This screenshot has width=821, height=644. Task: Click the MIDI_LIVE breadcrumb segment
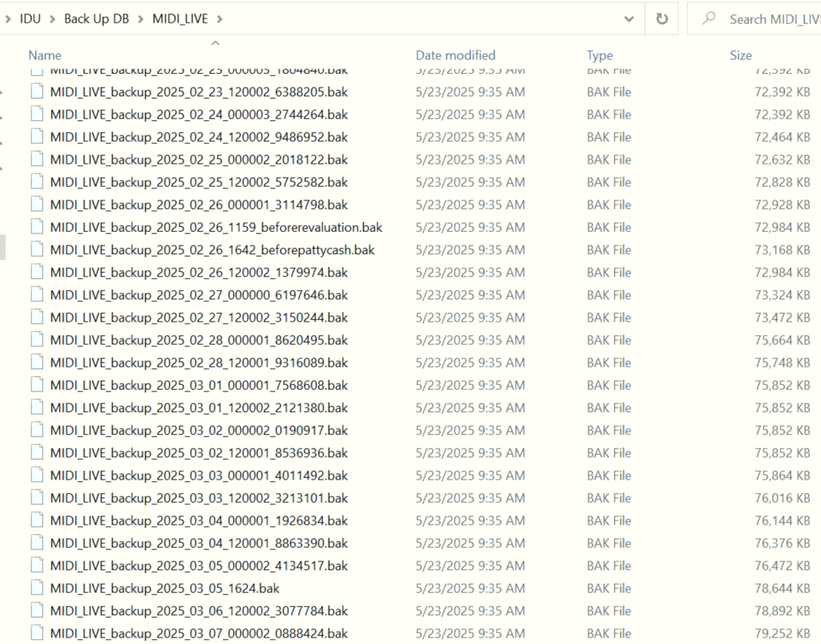point(180,19)
